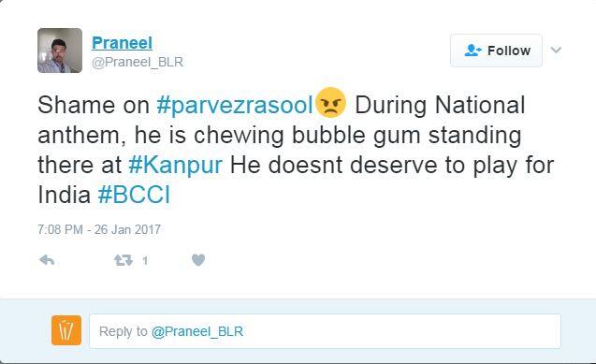The image size is (596, 364).
Task: Click the @Praneel_BLR handle below the name
Action: [x=138, y=62]
